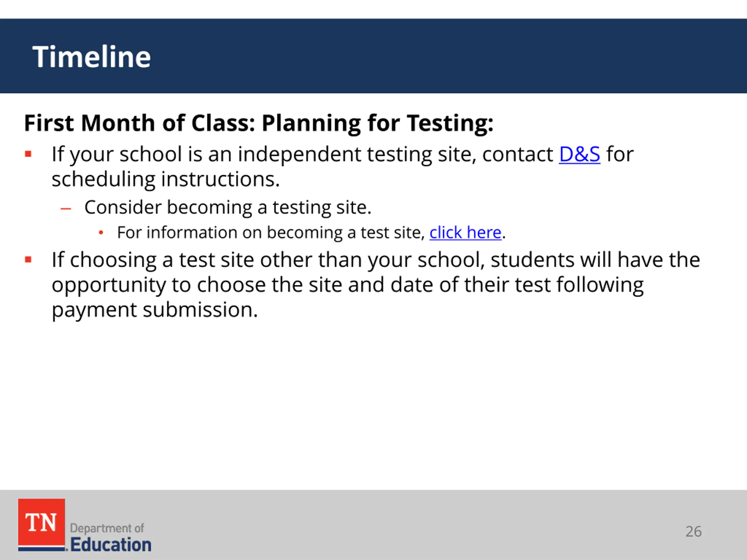This screenshot has height=560, width=747.
Task: Click the blue bar beneath TN logo
Action: click(41, 549)
